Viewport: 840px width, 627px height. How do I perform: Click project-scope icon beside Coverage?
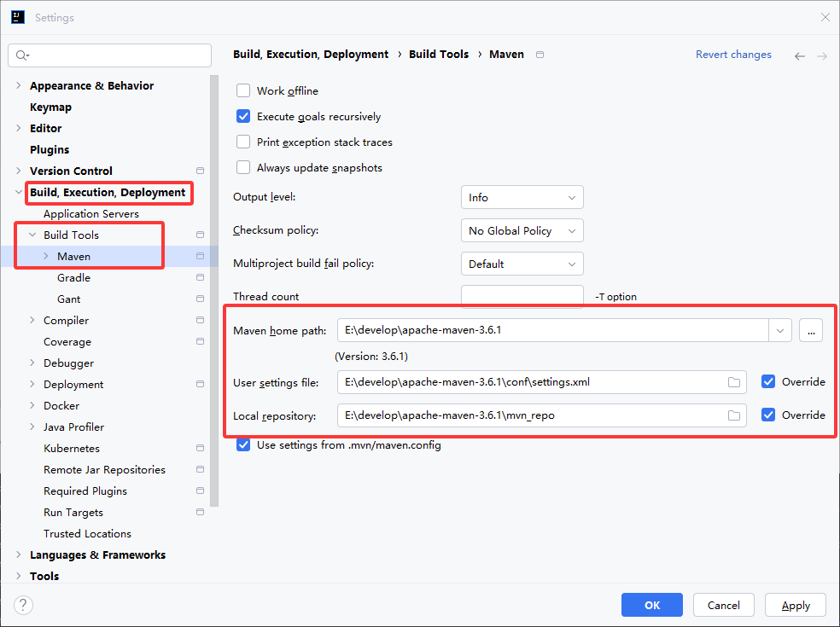click(x=201, y=341)
